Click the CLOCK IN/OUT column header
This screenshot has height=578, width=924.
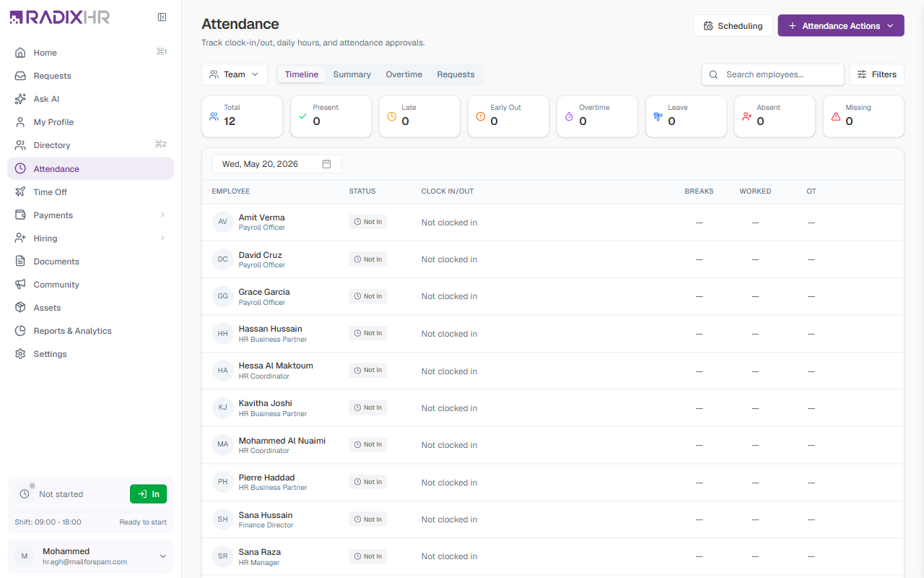coord(448,191)
